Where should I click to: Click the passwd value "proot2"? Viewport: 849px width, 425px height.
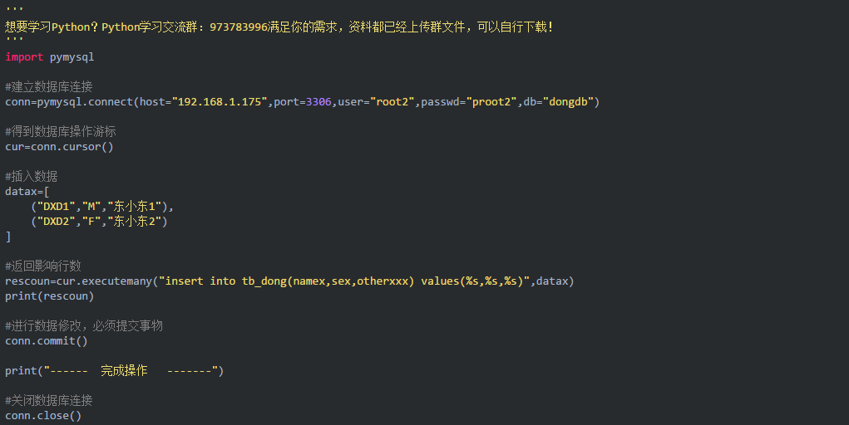491,102
